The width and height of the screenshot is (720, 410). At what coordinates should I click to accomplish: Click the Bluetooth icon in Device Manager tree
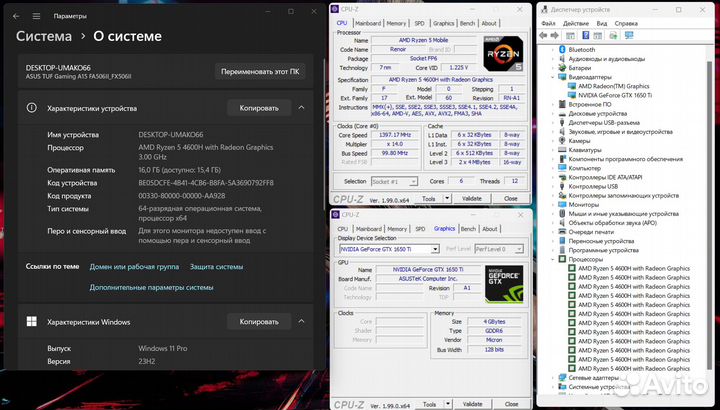(x=562, y=50)
